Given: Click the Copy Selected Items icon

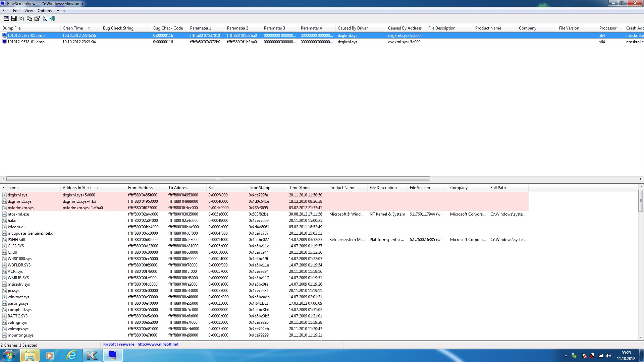Looking at the screenshot, I should 29,18.
